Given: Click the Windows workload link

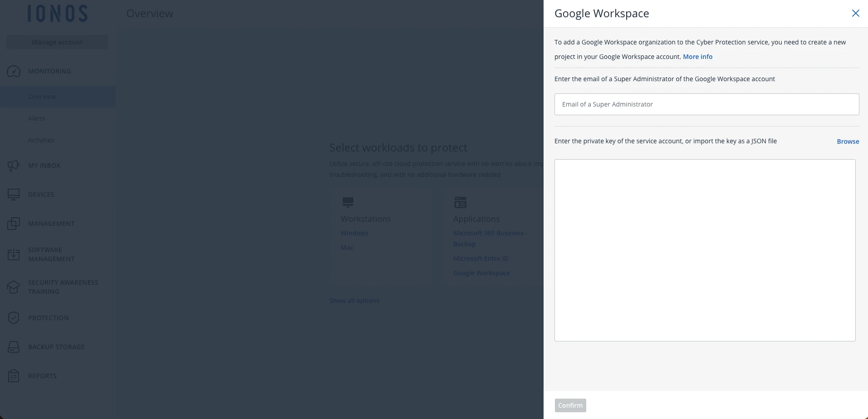Looking at the screenshot, I should [x=354, y=233].
